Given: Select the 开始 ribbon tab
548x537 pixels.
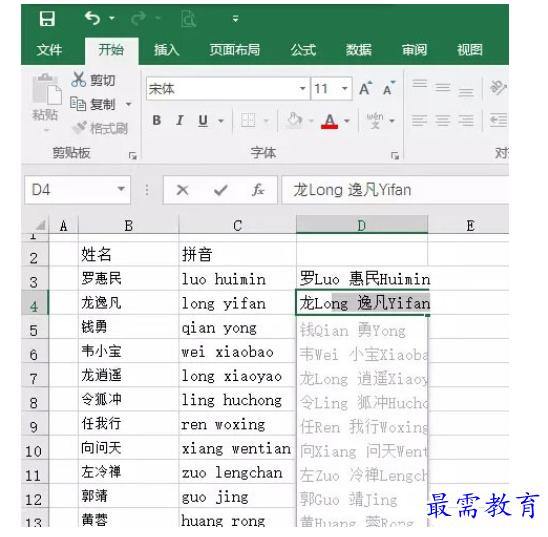Looking at the screenshot, I should click(x=111, y=50).
